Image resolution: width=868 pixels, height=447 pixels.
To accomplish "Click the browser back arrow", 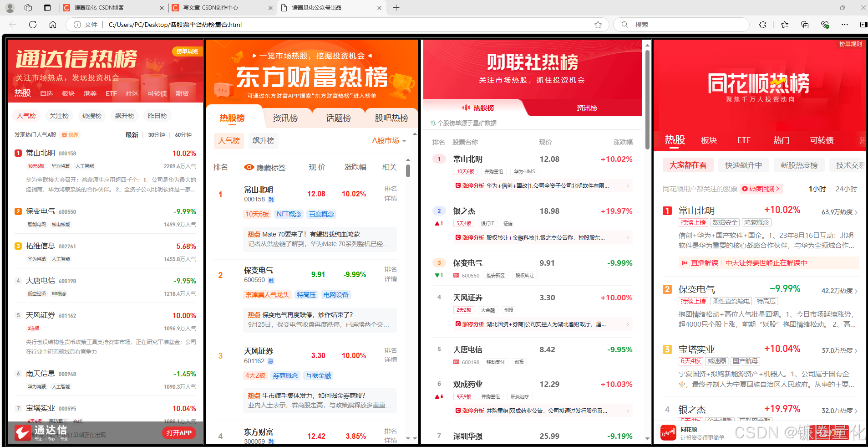I will click(13, 25).
